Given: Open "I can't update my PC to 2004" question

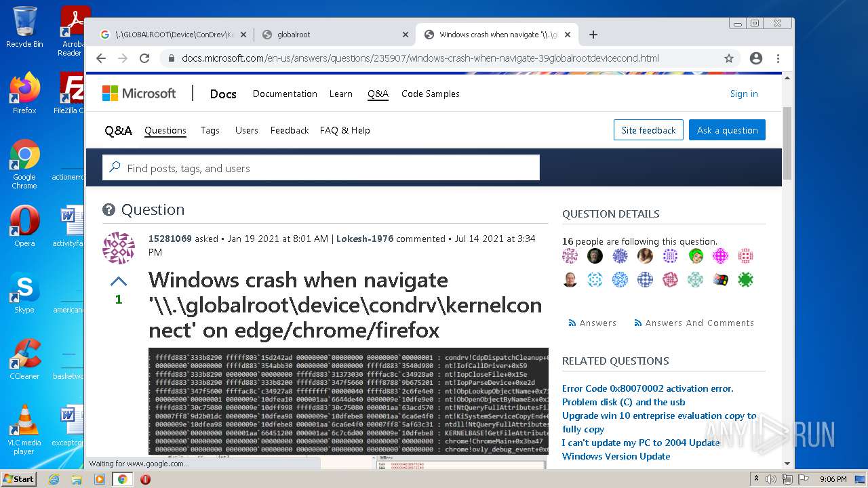Looking at the screenshot, I should [x=641, y=443].
